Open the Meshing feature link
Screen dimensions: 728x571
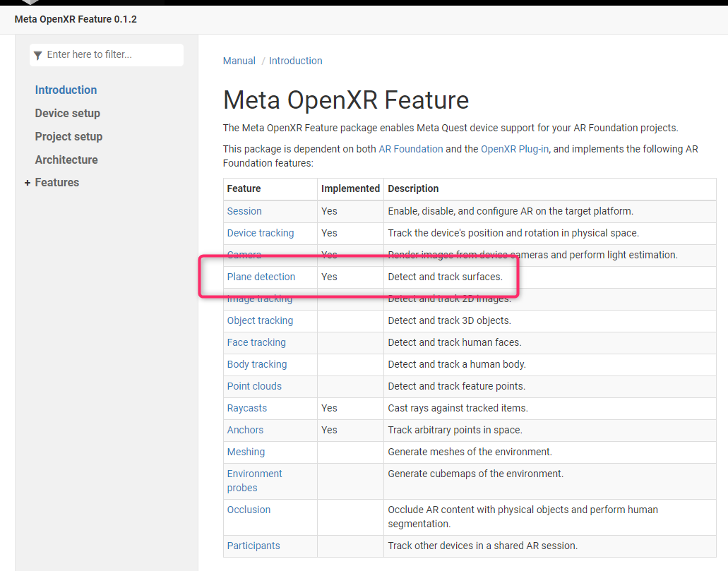click(x=246, y=452)
